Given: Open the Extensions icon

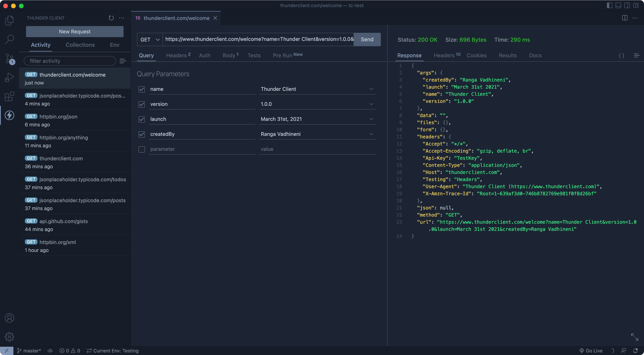Looking at the screenshot, I should (9, 96).
